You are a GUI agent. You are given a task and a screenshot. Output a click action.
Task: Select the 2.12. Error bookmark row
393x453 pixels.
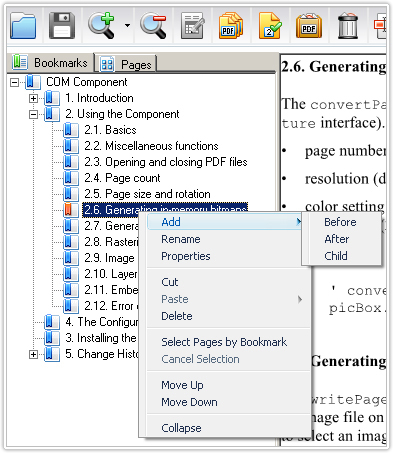[x=111, y=306]
